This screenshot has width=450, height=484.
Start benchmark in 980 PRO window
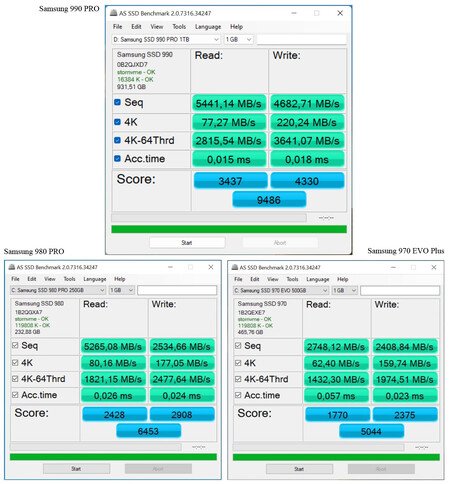click(76, 468)
